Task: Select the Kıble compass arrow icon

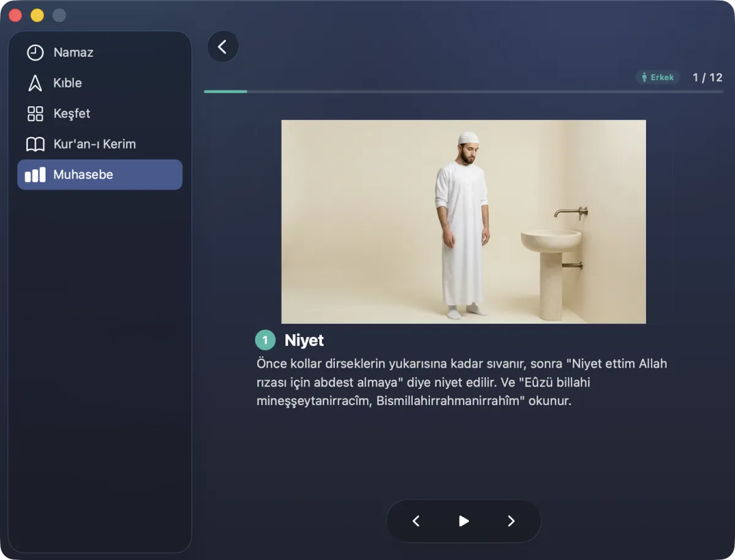Action: click(x=36, y=83)
